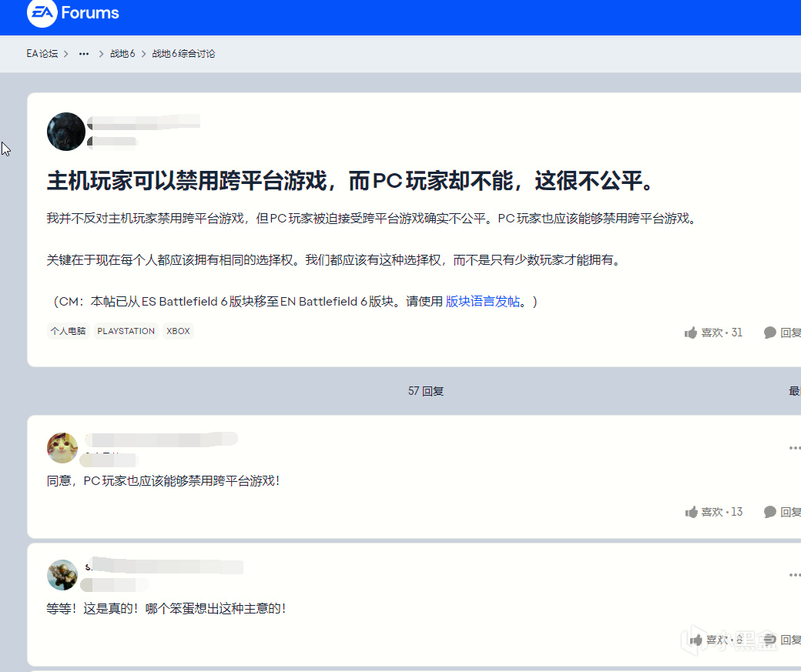Viewport: 801px width, 672px height.
Task: Reply to the 同意，PC玩家 comment
Action: pos(782,512)
